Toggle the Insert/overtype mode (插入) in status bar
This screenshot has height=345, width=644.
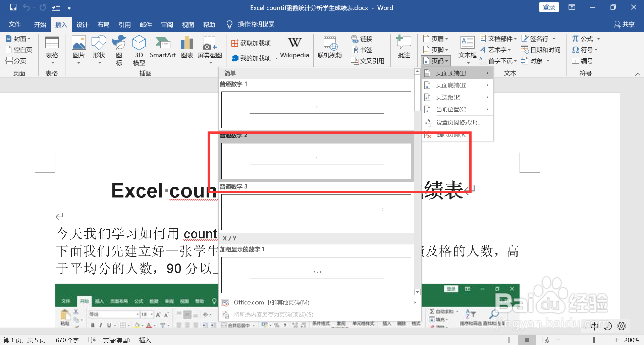[145, 340]
